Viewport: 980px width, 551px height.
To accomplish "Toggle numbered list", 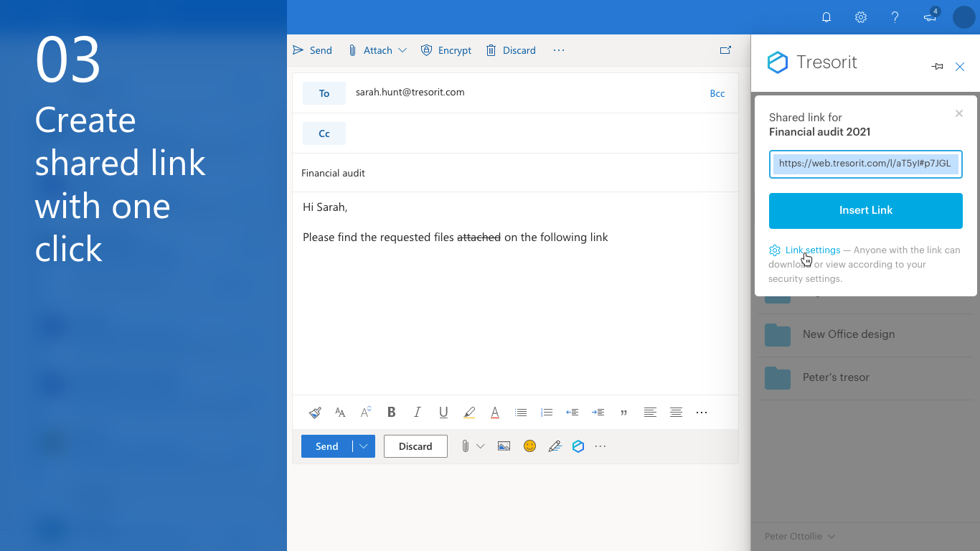I will [x=547, y=413].
